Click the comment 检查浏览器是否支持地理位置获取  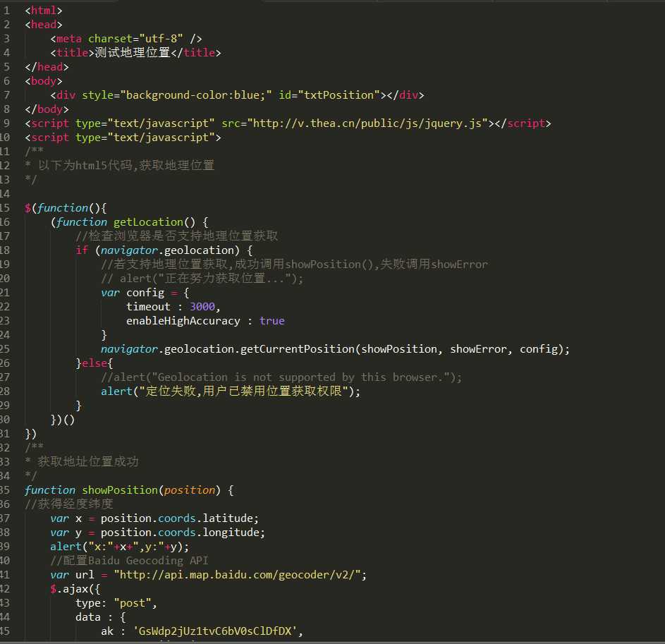[176, 236]
